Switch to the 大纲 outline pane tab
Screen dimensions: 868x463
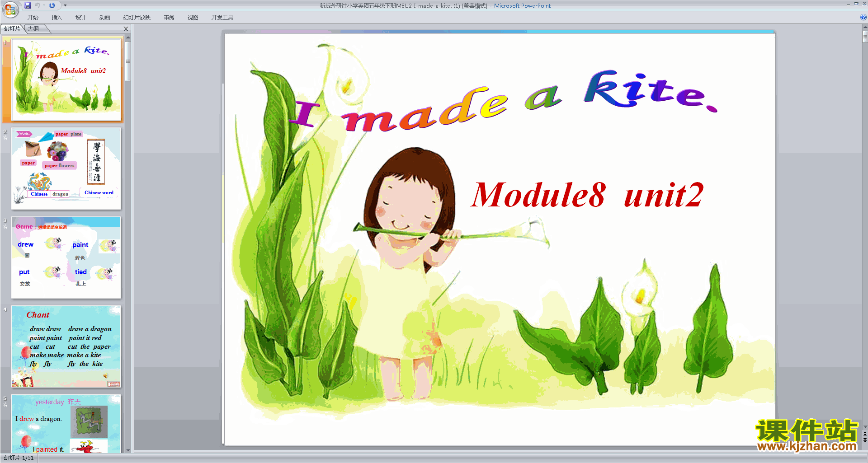(33, 29)
